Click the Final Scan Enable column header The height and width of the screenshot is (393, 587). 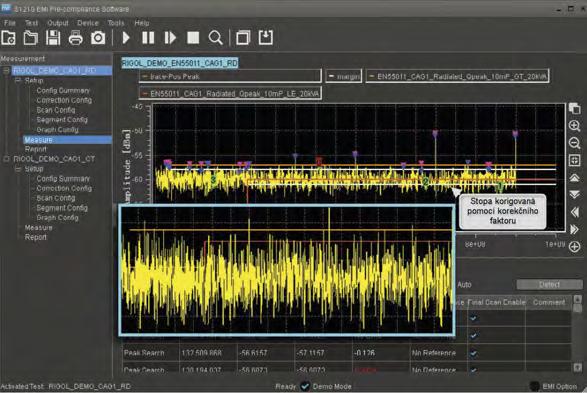pos(496,302)
